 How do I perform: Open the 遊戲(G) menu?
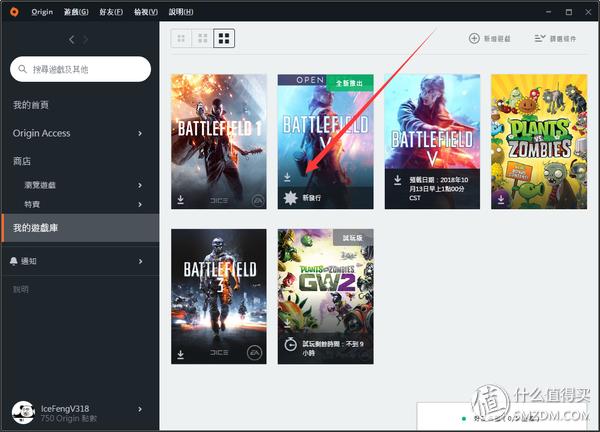click(76, 12)
